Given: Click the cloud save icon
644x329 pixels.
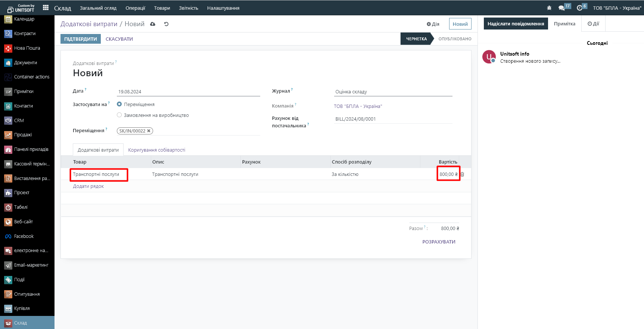Looking at the screenshot, I should click(153, 24).
